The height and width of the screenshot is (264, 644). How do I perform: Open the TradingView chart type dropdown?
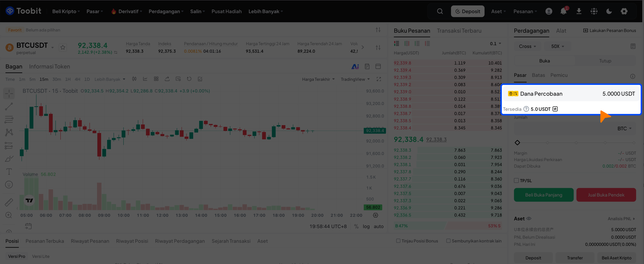pos(355,79)
